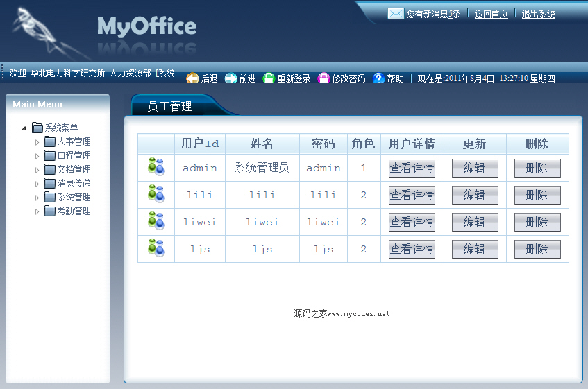Click the Main Menu panel title
This screenshot has height=389, width=588.
coord(37,105)
